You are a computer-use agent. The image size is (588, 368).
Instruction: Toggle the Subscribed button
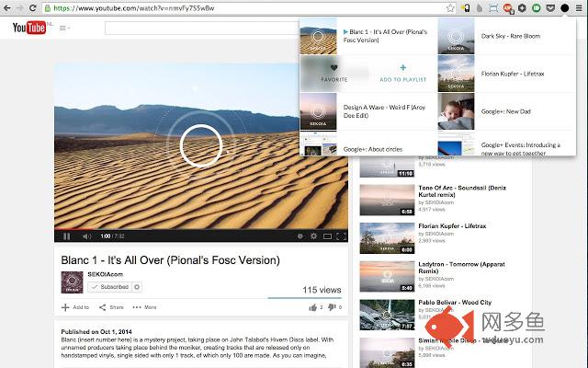110,287
